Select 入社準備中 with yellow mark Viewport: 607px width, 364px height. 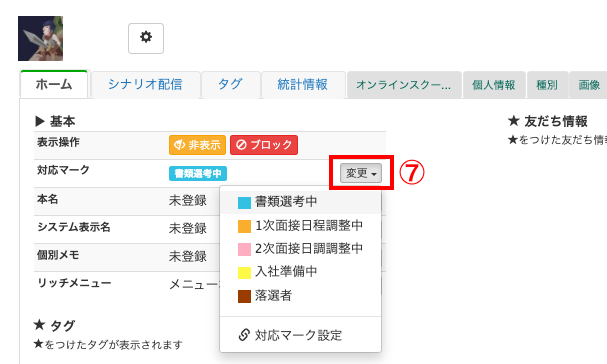point(300,272)
